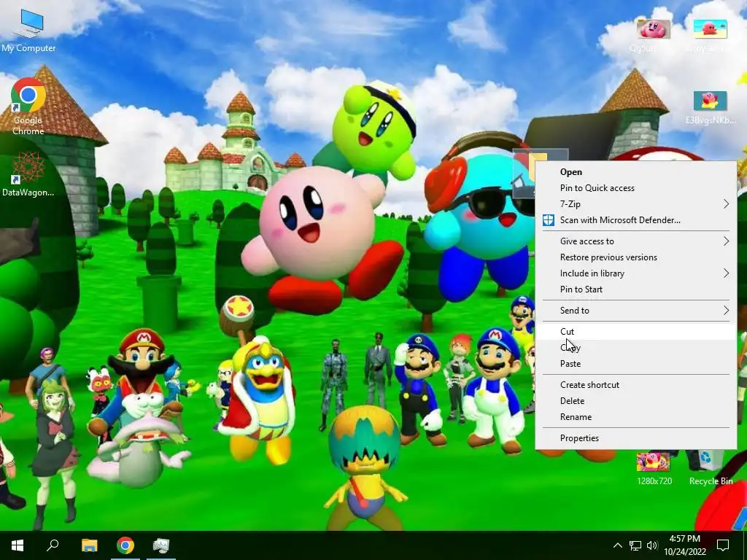Select the My Computer desktop icon
The height and width of the screenshot is (560, 747).
click(x=28, y=30)
